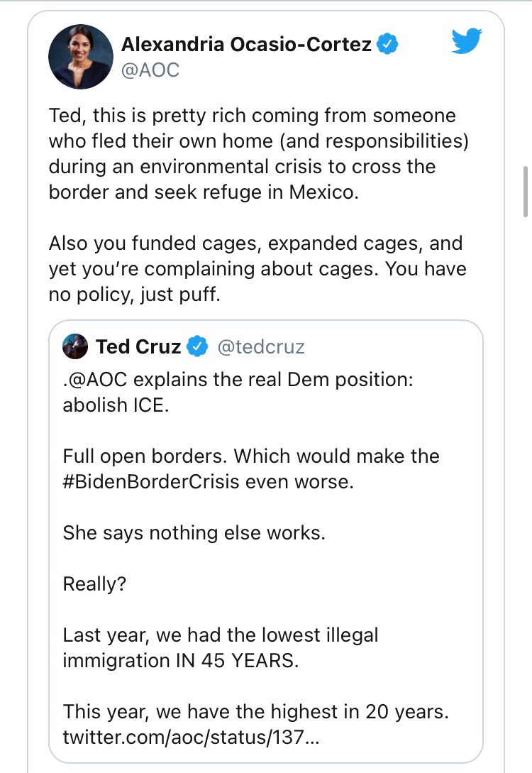Click the Ted Cruz display name
532x773 pixels.
[x=138, y=347]
